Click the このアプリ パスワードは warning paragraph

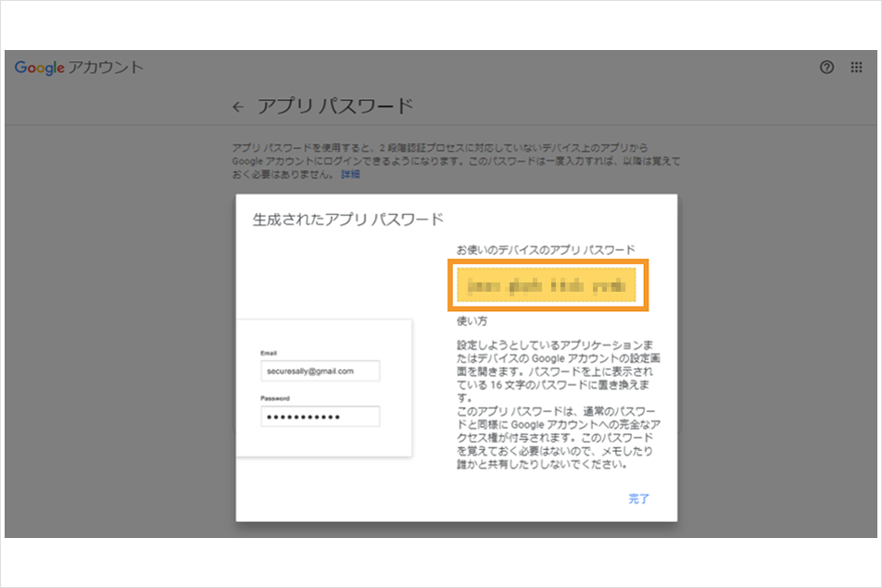558,438
